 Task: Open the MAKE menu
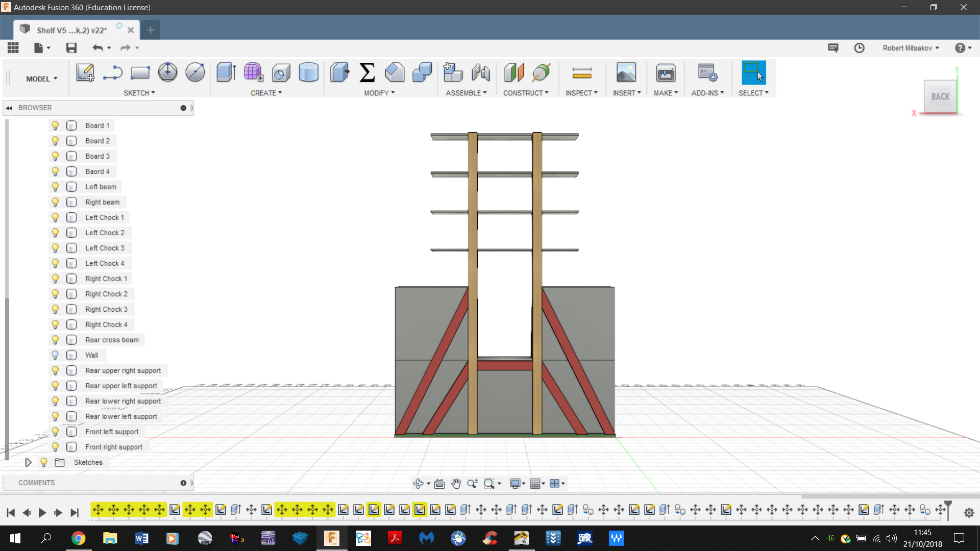point(666,93)
